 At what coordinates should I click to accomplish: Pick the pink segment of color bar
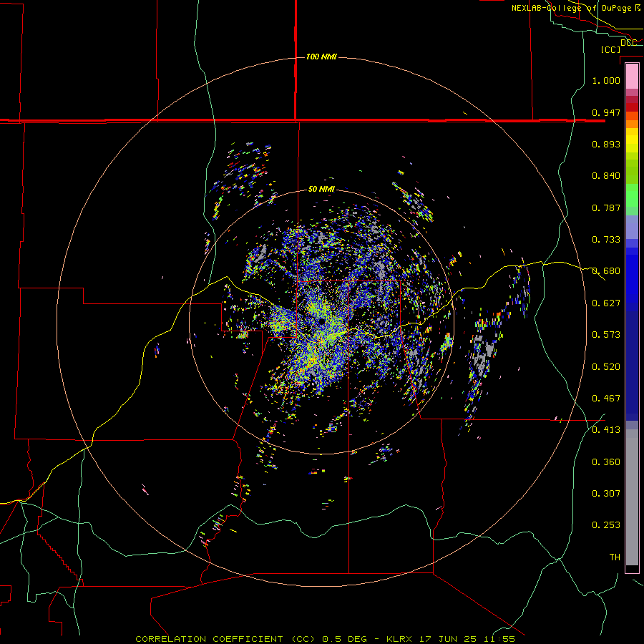point(632,77)
